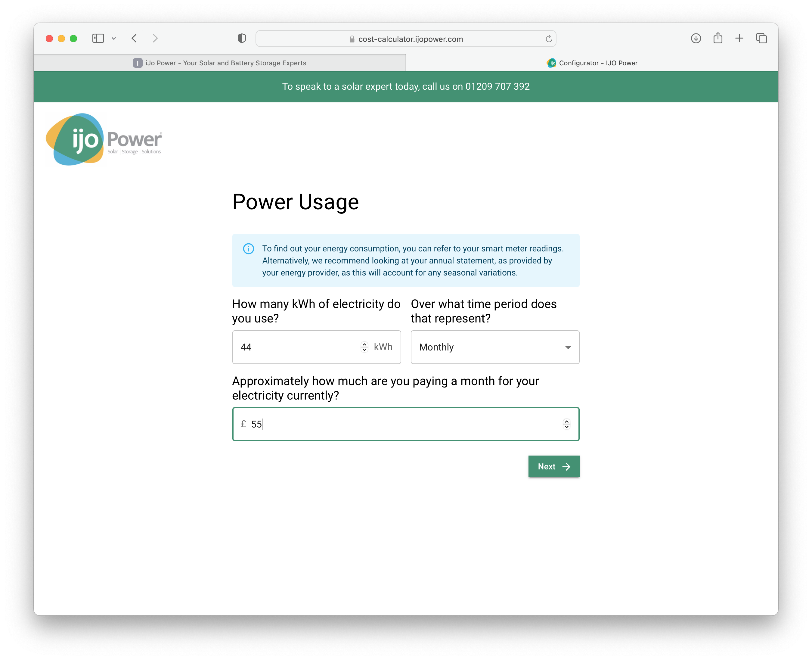Screen dimensions: 812x660
Task: Reload the page with refresh icon
Action: click(x=548, y=39)
